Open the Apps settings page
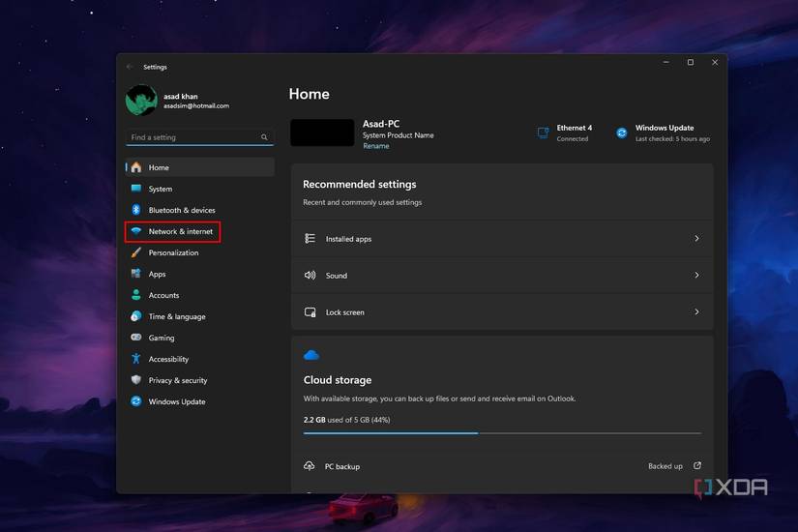Screen dimensions: 798x532 [200, 274]
